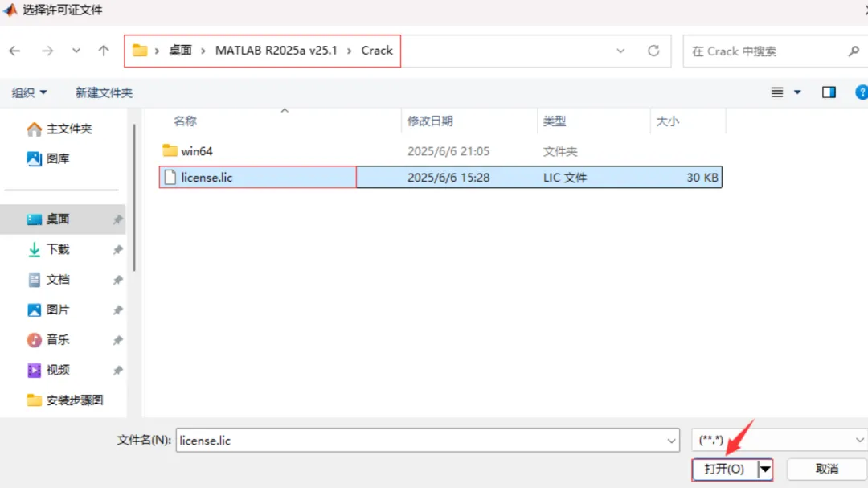Click the magnifier search icon

point(854,51)
